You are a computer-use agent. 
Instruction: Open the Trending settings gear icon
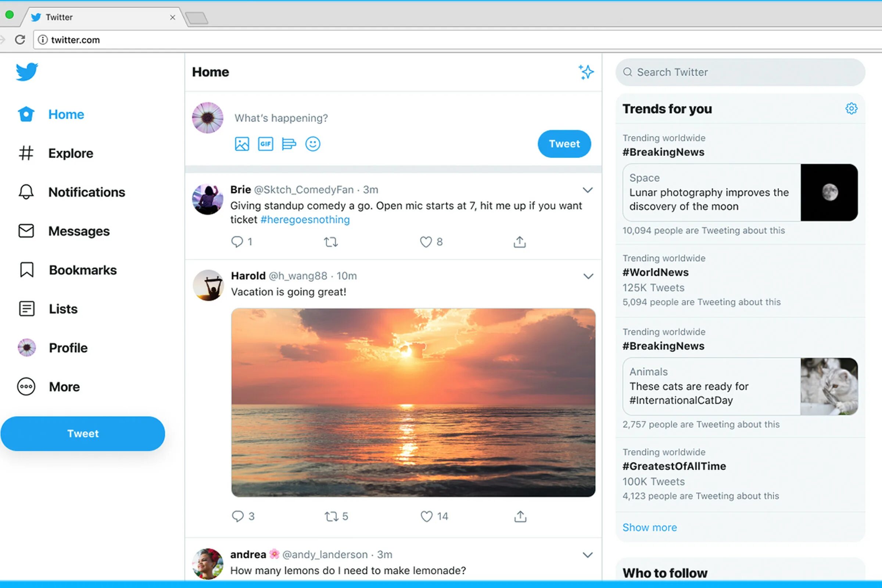point(851,108)
